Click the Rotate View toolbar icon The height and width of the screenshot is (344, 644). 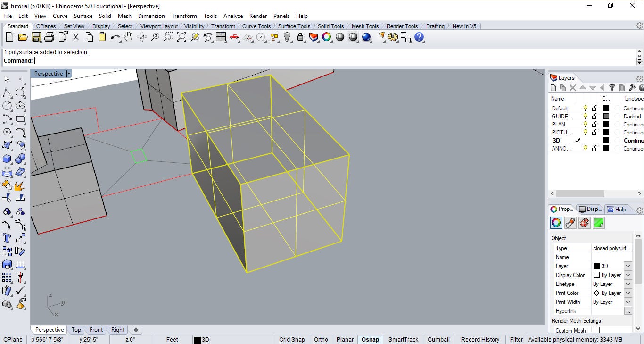141,37
